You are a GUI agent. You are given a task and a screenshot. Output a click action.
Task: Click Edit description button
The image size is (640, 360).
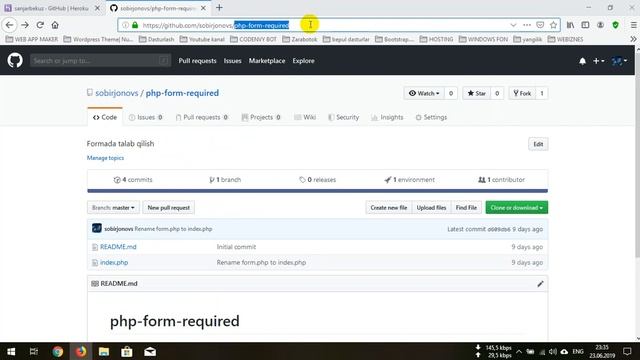coord(538,144)
